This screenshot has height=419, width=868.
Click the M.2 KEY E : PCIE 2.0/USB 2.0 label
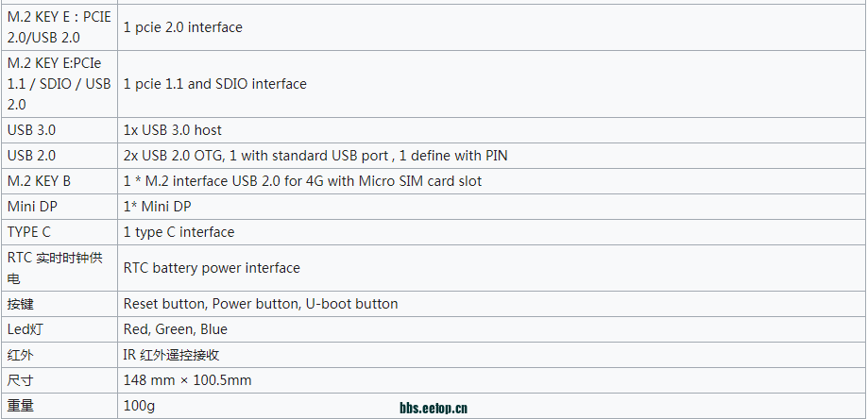coord(59,27)
